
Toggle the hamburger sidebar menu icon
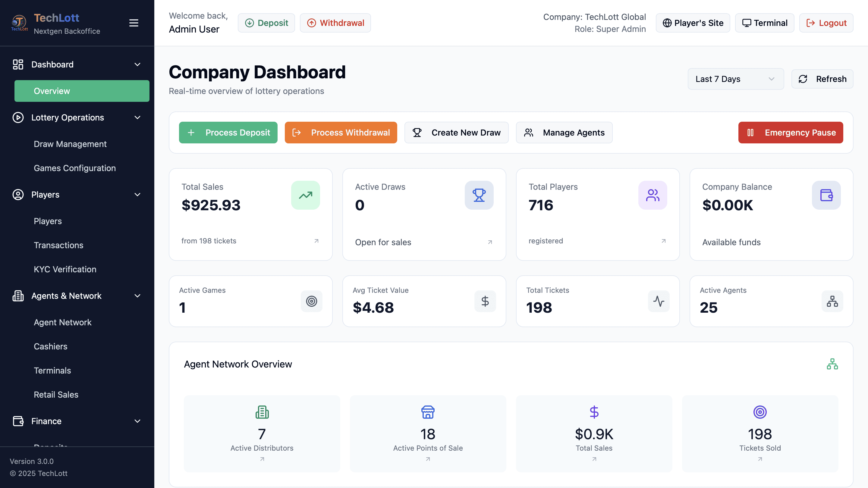click(134, 23)
